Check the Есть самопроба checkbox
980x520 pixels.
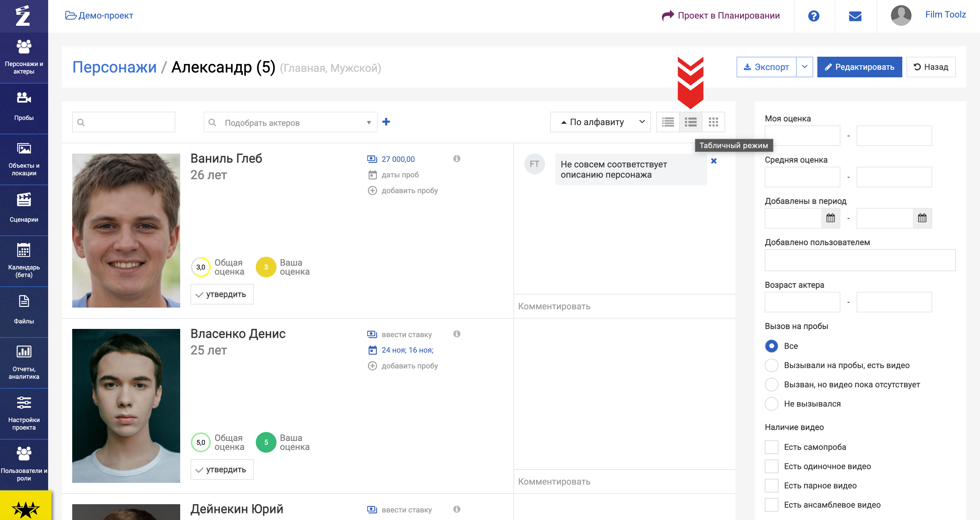(771, 447)
